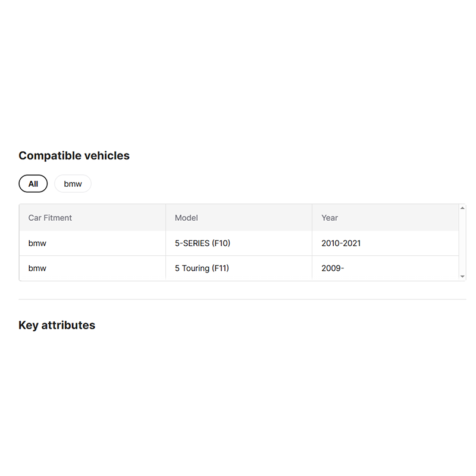This screenshot has width=476, height=476.
Task: Click the vehicle table's vertical scrollbar track
Action: pos(462,243)
